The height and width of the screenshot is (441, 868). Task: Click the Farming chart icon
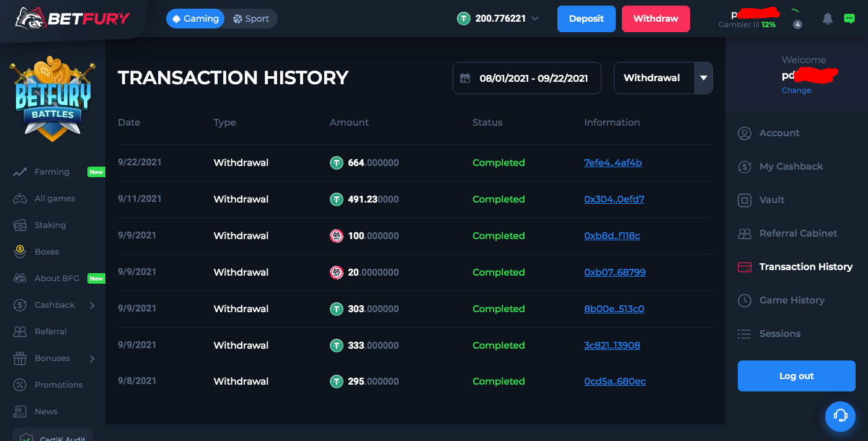click(20, 172)
